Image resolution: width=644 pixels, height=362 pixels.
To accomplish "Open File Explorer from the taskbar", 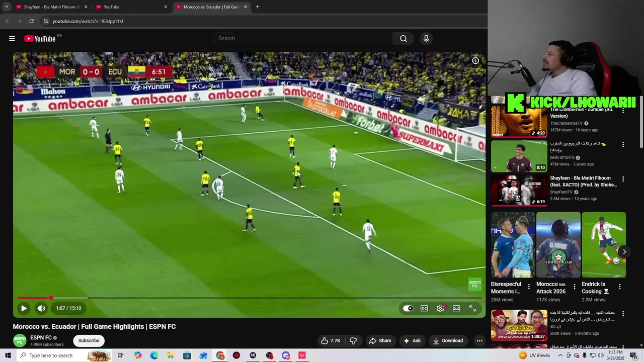I will (171, 355).
